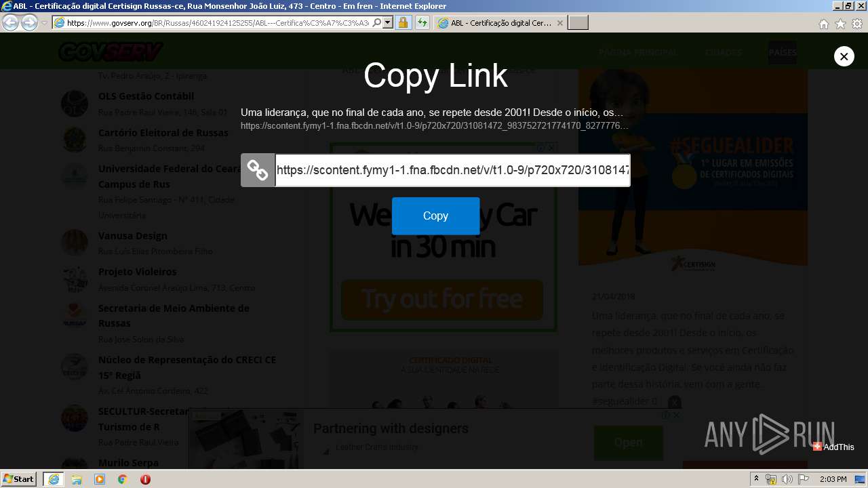Click the GovServ logo
Screen dimensions: 868x488
click(x=111, y=52)
